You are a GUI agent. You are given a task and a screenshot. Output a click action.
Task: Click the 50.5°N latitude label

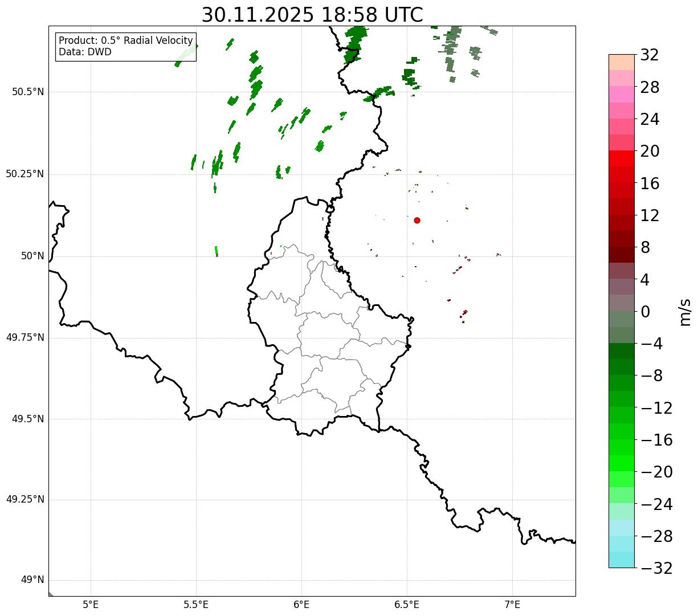point(28,92)
